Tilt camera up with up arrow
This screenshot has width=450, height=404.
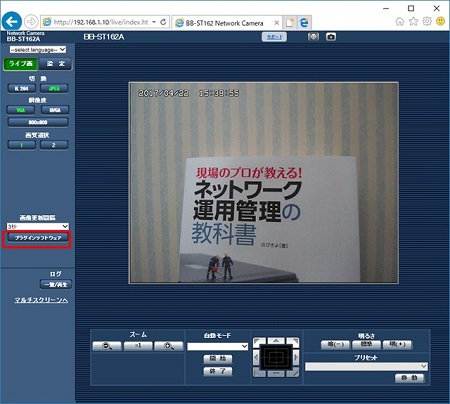tap(276, 341)
